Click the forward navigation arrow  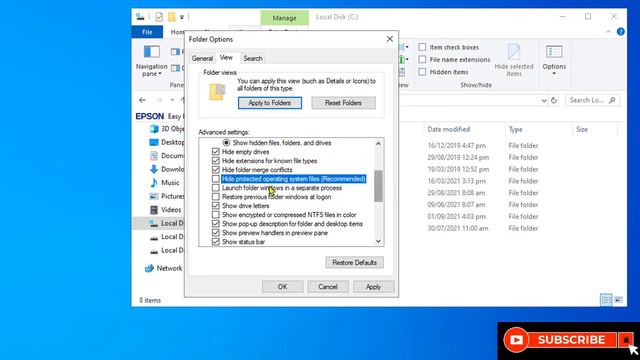[159, 100]
